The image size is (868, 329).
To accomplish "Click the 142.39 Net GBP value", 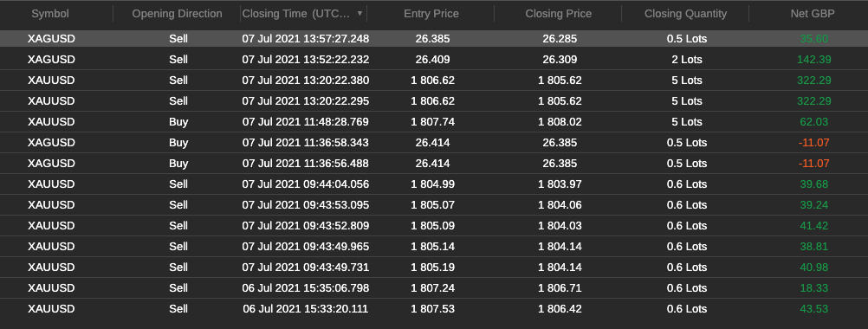I will 813,59.
